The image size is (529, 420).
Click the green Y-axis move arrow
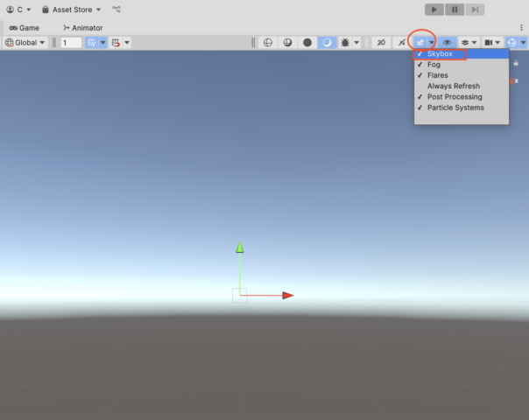click(x=239, y=248)
